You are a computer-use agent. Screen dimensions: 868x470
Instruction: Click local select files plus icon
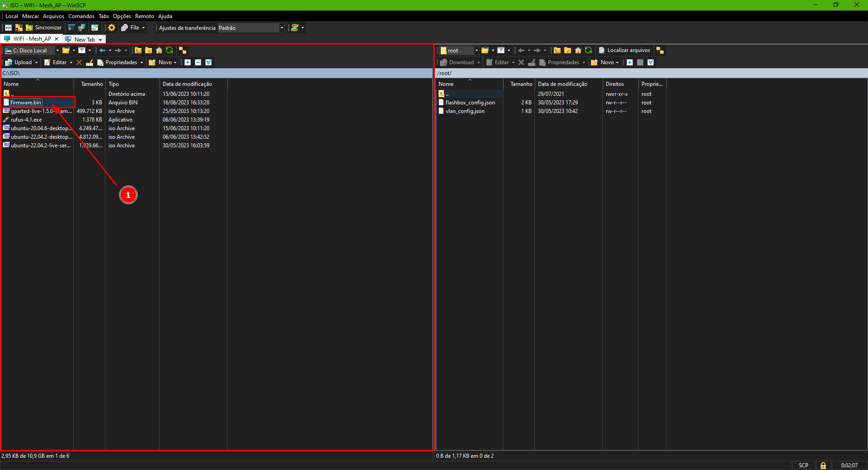pyautogui.click(x=188, y=62)
